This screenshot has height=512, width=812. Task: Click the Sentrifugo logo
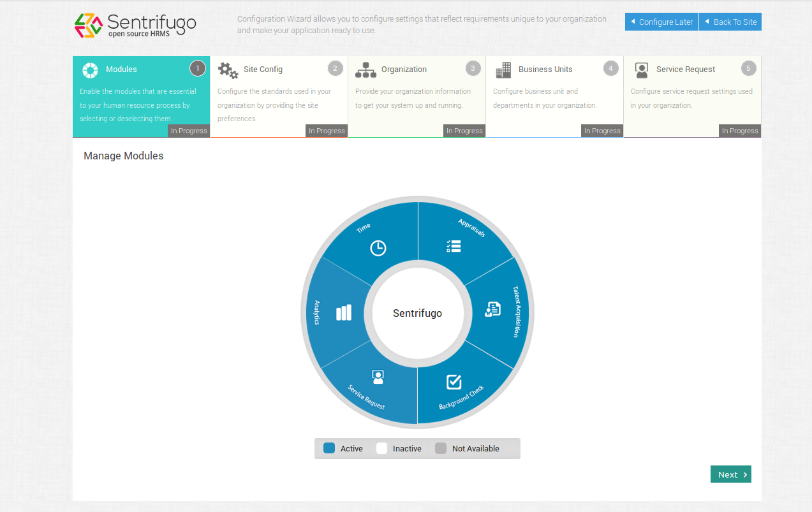[135, 26]
